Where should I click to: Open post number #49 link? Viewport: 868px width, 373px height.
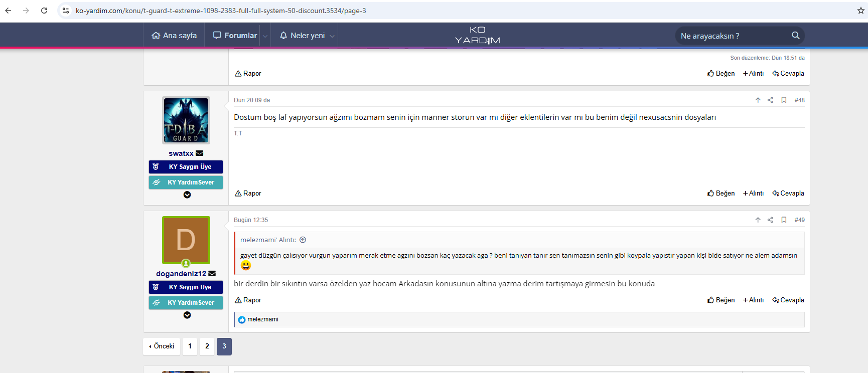point(799,220)
